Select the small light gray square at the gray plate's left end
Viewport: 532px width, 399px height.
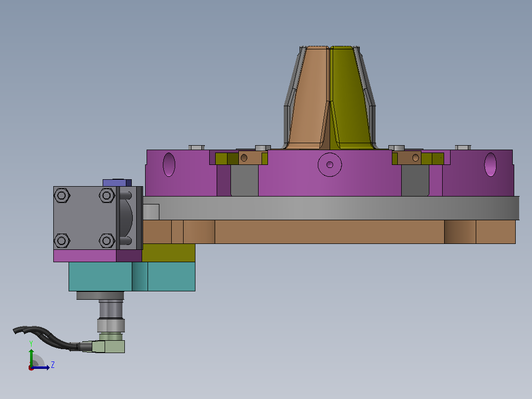point(151,212)
